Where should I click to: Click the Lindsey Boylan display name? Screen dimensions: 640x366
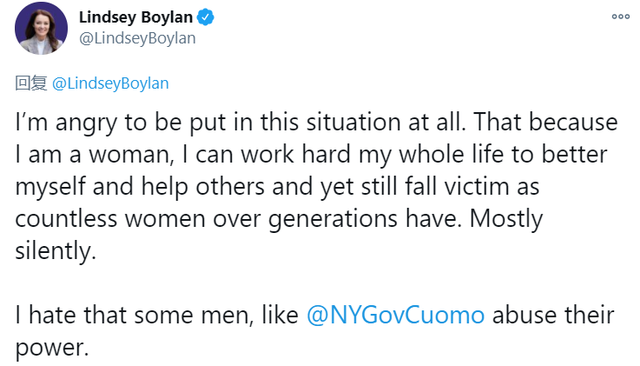(x=136, y=18)
